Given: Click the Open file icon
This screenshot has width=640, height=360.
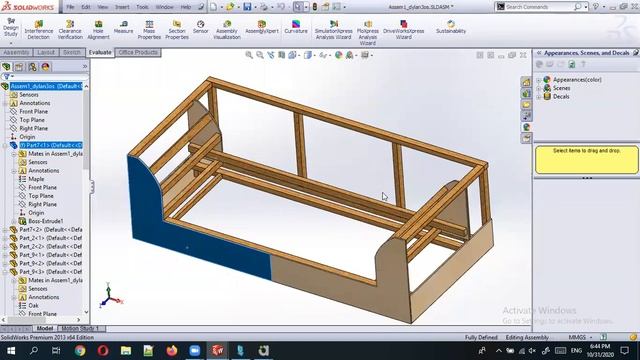Looking at the screenshot, I should (x=231, y=7).
